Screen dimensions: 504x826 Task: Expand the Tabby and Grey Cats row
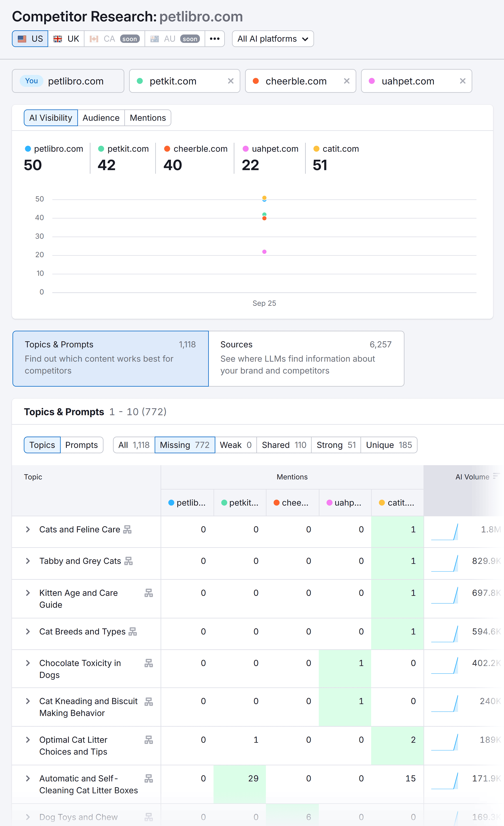coord(28,561)
